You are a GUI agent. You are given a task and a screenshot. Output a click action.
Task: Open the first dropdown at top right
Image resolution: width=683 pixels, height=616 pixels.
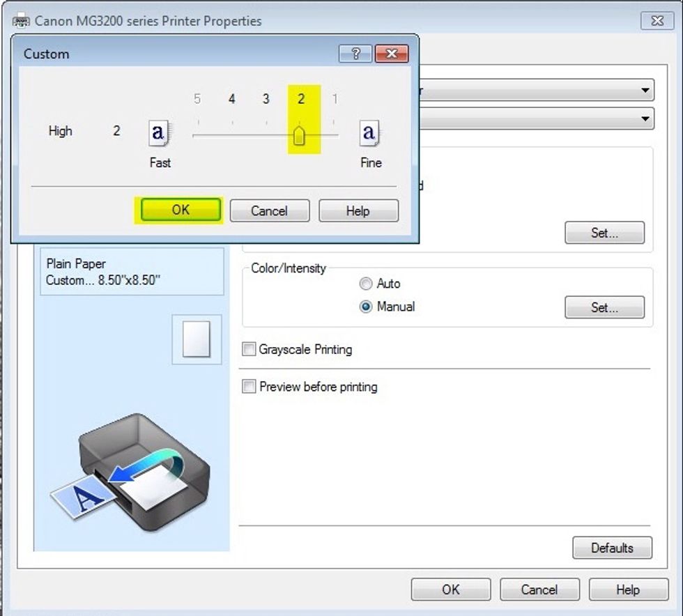pyautogui.click(x=646, y=91)
